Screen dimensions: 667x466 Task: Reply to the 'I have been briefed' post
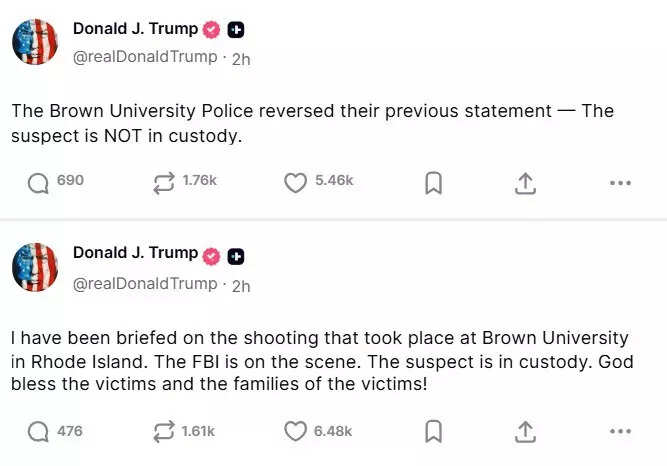pos(39,431)
